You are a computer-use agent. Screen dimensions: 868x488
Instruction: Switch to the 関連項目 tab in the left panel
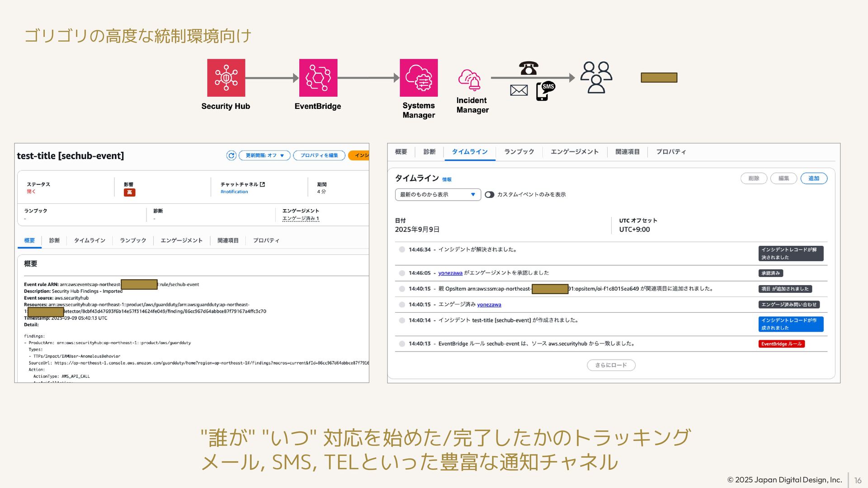click(228, 240)
